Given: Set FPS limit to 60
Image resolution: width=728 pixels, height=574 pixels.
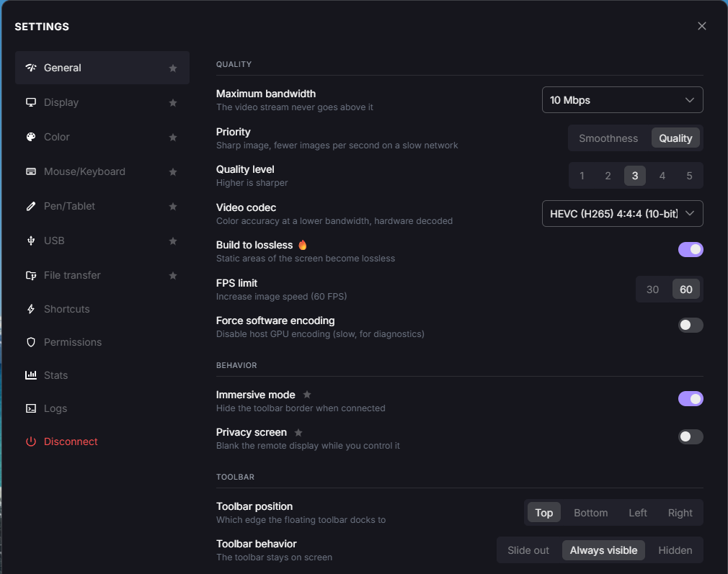Looking at the screenshot, I should click(x=685, y=290).
